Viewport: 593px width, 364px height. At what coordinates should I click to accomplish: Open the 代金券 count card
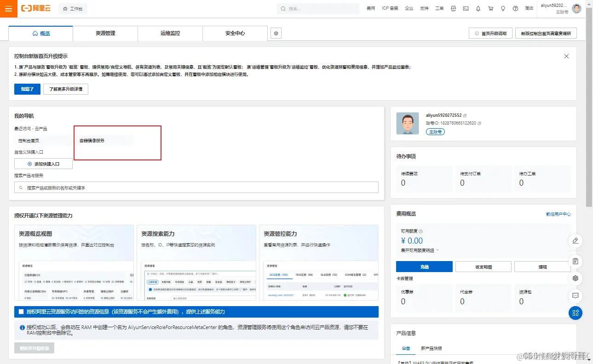click(484, 298)
